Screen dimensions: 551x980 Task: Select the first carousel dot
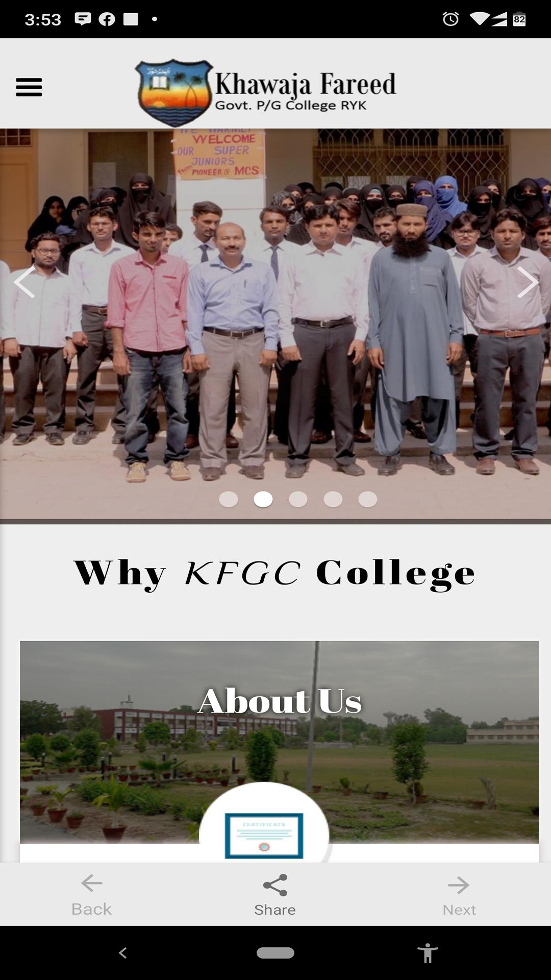pos(228,499)
